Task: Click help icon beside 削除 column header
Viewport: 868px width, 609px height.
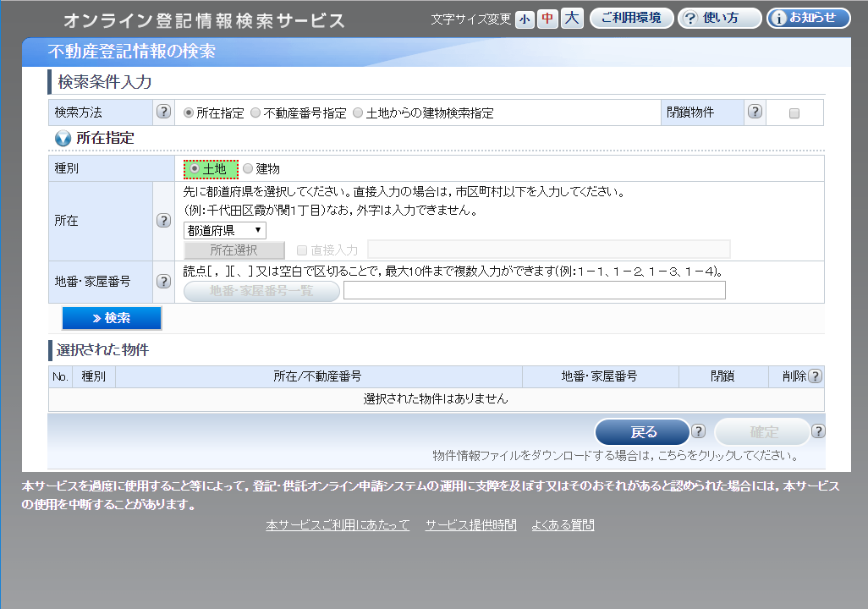Action: (815, 376)
